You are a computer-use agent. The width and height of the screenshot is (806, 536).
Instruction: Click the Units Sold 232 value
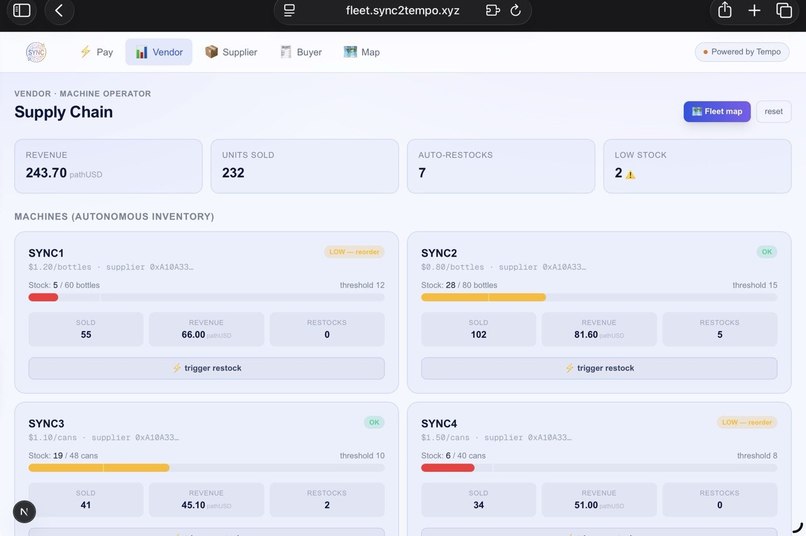233,173
